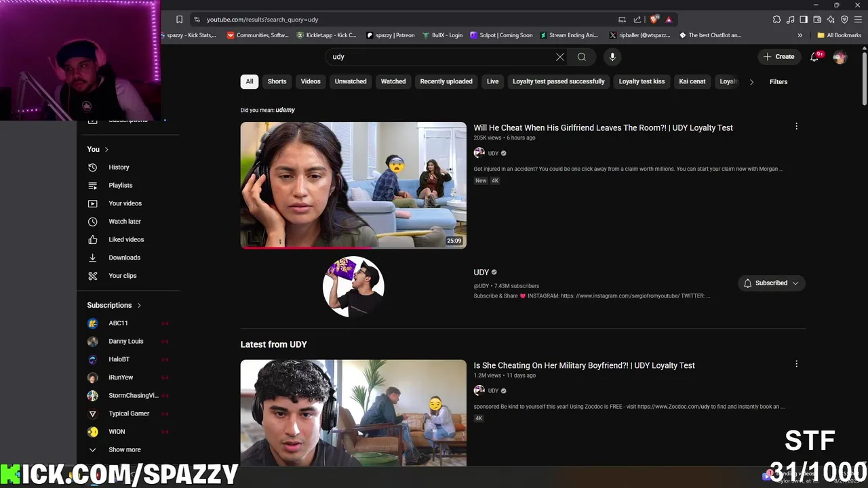Open the spazzy | Patreon bookmark
This screenshot has width=868, height=488.
pos(390,35)
